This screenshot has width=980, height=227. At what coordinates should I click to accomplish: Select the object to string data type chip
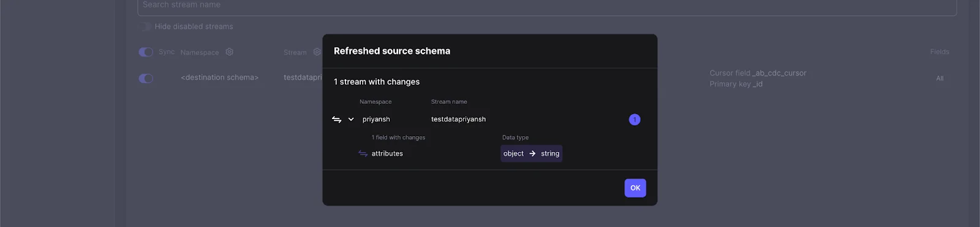point(531,153)
